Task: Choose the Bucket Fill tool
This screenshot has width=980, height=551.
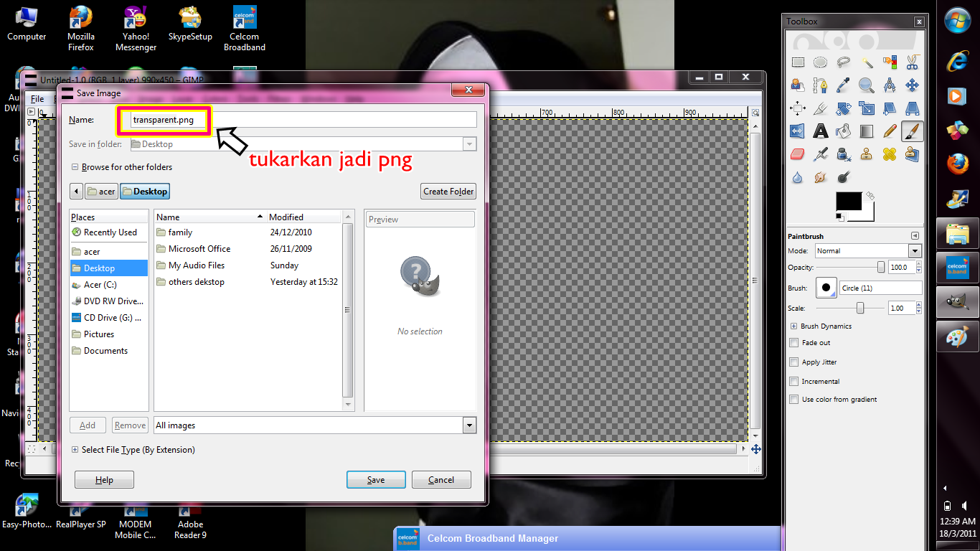Action: [843, 131]
